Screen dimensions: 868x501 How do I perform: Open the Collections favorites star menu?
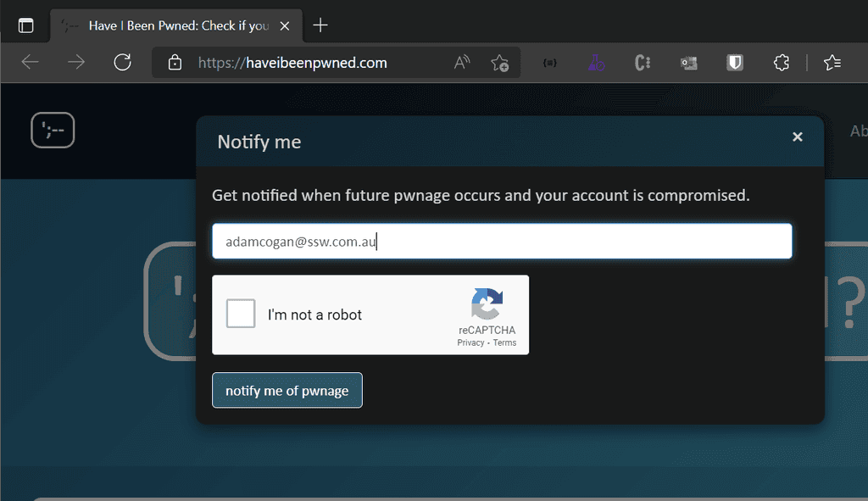[x=832, y=62]
